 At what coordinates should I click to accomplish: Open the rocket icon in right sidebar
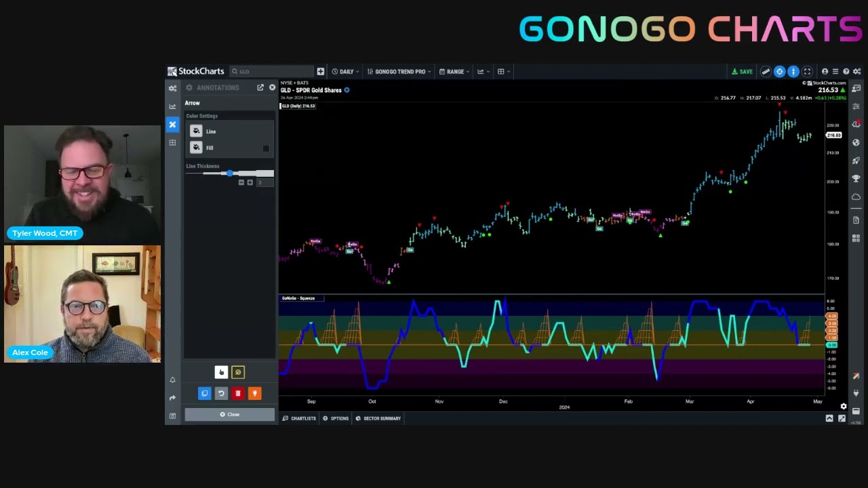click(x=856, y=161)
